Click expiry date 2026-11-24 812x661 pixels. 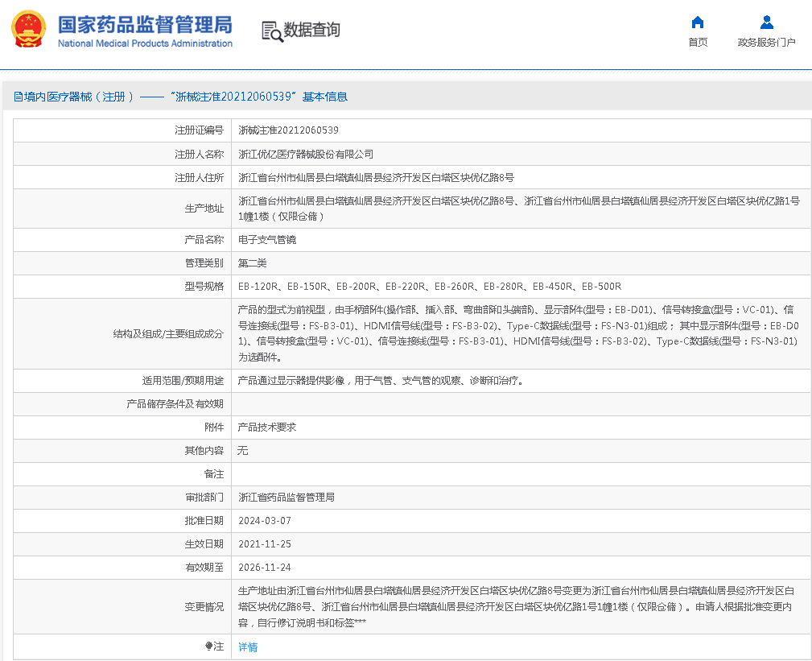click(x=265, y=568)
